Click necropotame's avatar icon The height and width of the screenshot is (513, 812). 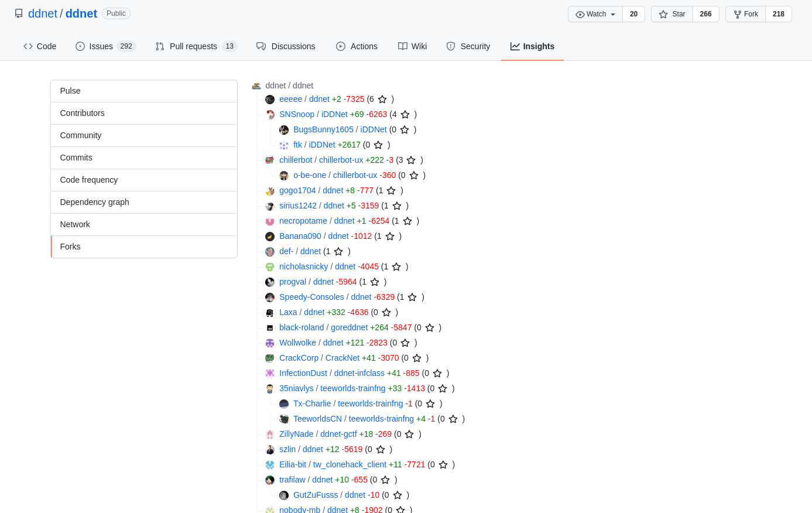270,221
